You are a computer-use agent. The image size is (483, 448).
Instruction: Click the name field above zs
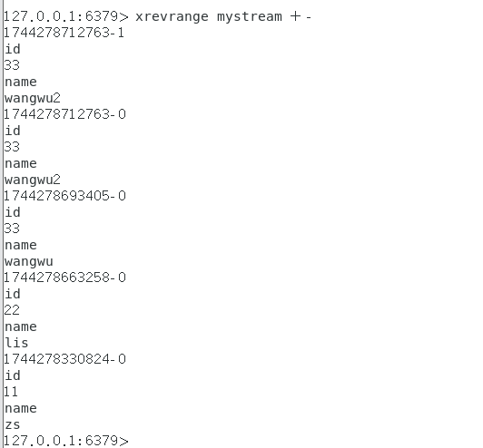(x=21, y=409)
